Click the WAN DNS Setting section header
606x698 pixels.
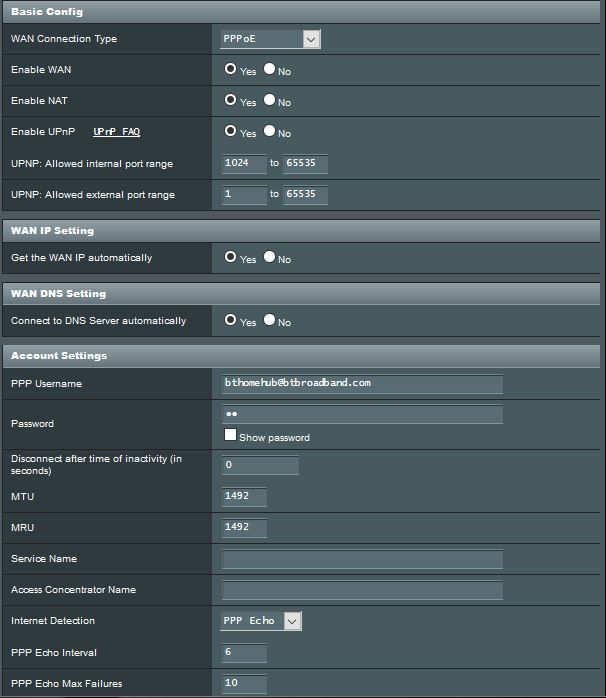(x=301, y=294)
